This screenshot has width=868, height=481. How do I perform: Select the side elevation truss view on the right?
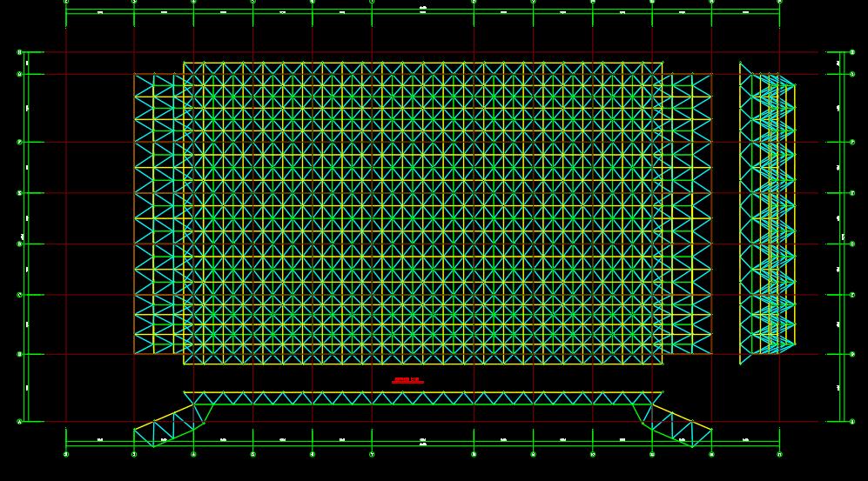tap(767, 213)
